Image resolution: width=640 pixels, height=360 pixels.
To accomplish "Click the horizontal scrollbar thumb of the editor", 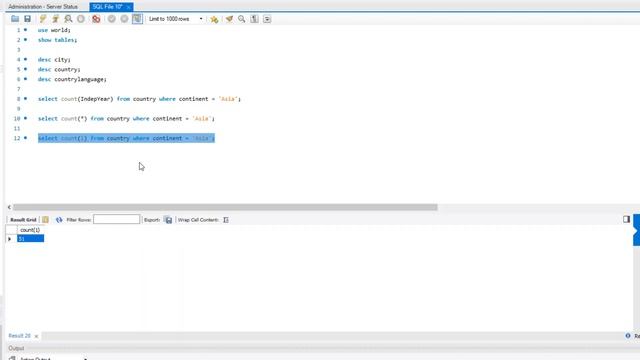I will [x=225, y=207].
